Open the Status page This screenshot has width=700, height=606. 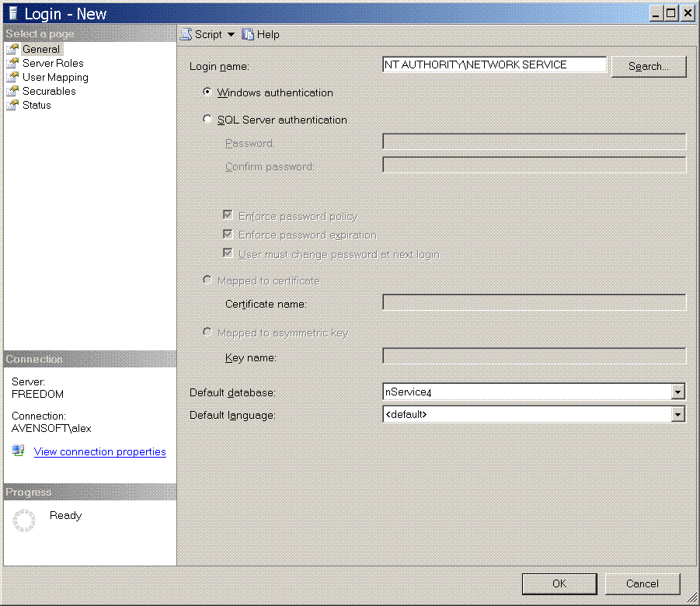click(x=37, y=105)
